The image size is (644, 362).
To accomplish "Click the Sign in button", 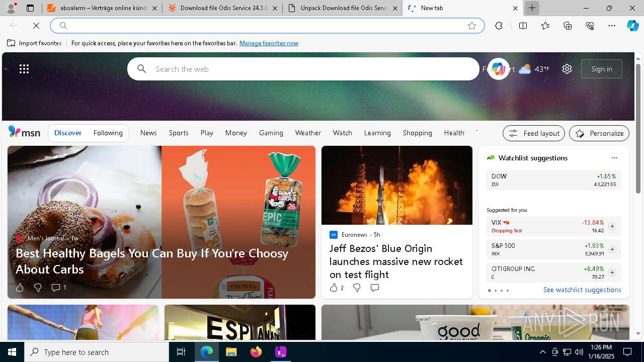I will pyautogui.click(x=602, y=69).
